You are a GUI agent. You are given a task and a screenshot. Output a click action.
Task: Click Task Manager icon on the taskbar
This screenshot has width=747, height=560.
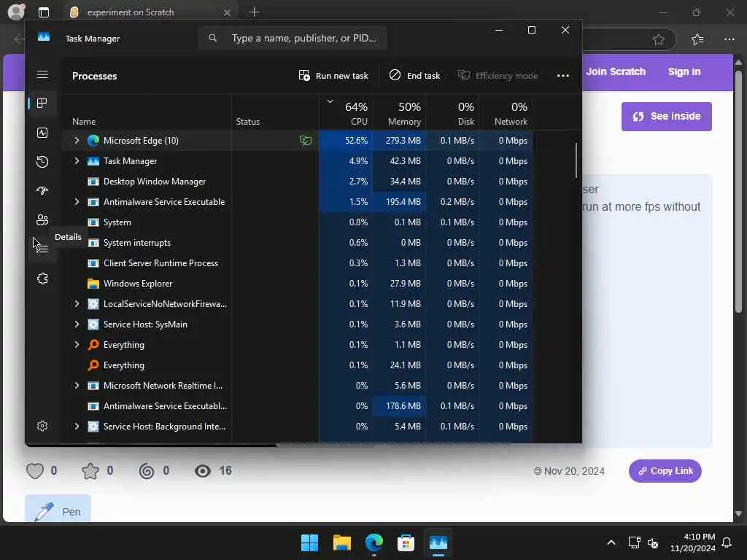(x=438, y=542)
